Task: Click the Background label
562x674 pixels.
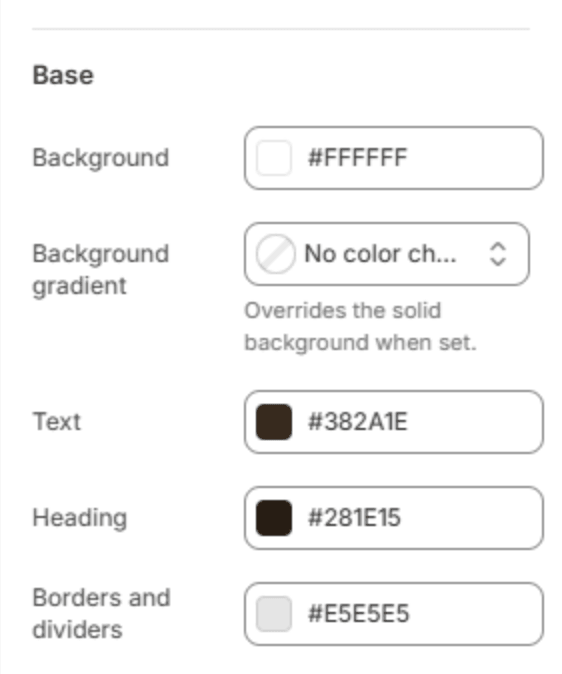Action: pyautogui.click(x=101, y=158)
